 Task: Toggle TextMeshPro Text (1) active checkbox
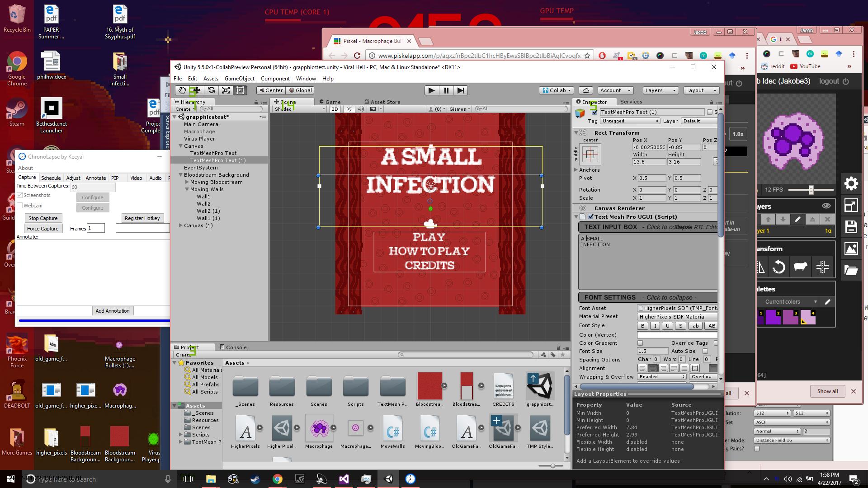594,112
